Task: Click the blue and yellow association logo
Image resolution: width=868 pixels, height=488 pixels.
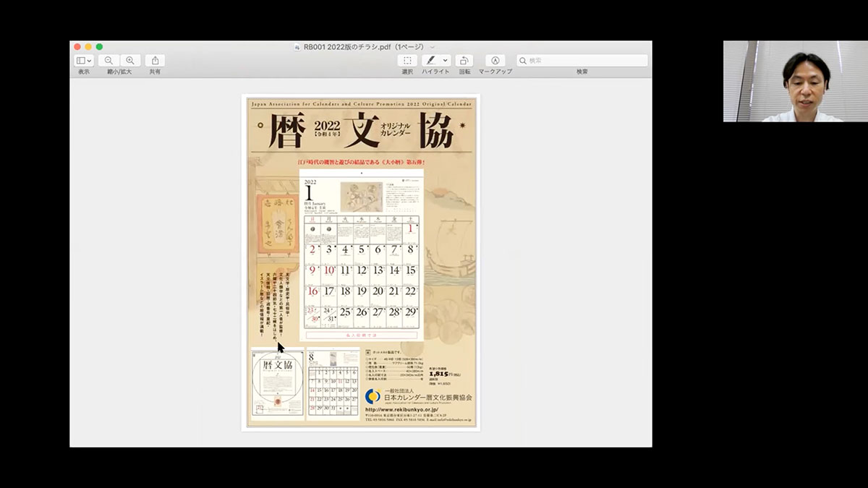Action: click(x=373, y=396)
